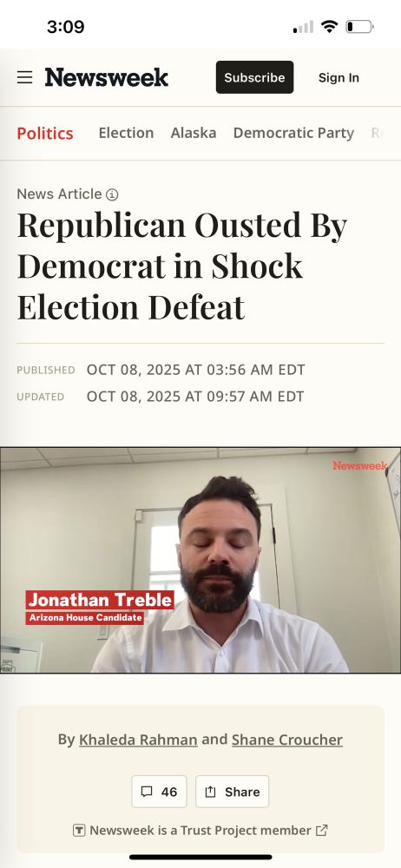Open the Alaska topic tab

click(x=194, y=133)
